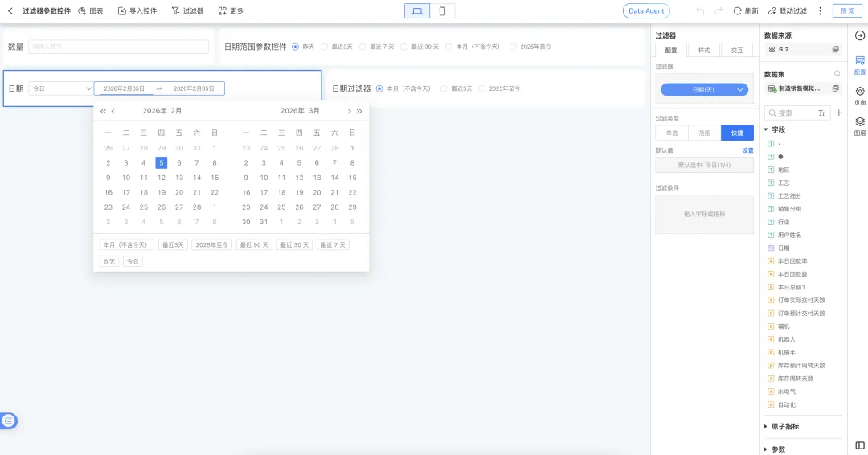
Task: Click the 设置 link for default value
Action: [747, 150]
